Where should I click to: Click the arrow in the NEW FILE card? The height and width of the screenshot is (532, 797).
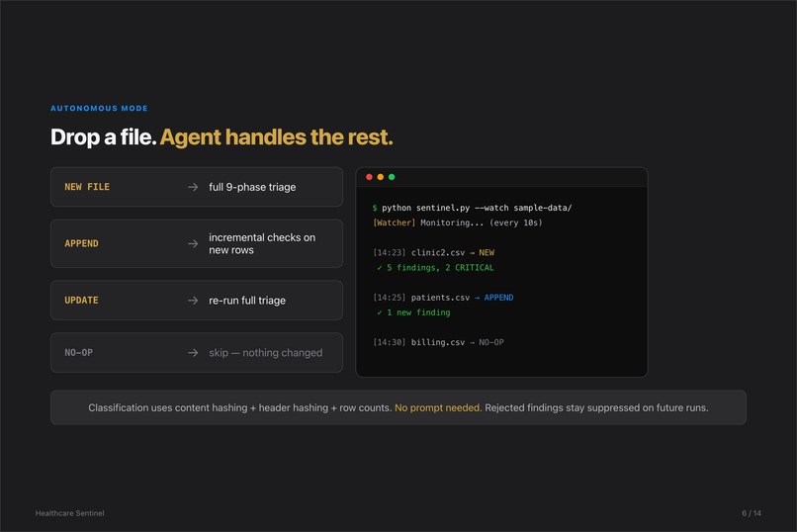(193, 187)
